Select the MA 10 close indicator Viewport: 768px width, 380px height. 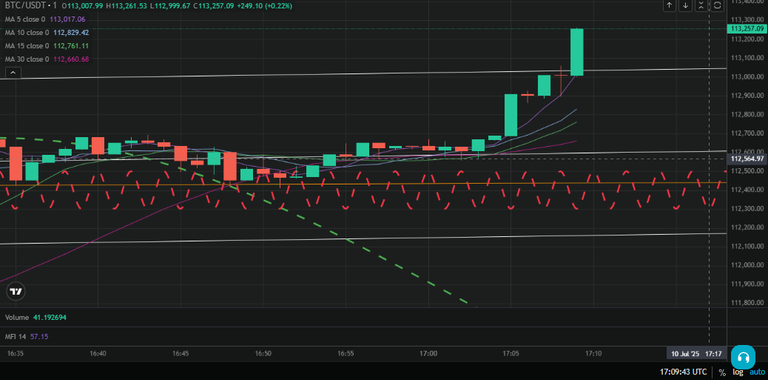27,32
